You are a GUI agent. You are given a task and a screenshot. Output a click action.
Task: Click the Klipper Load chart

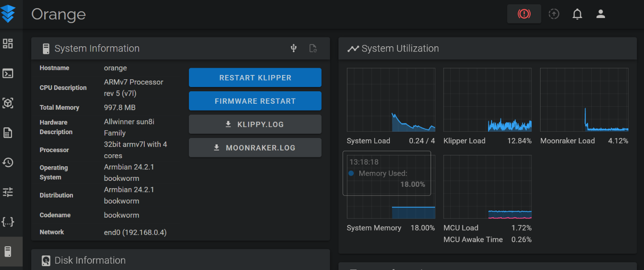(x=487, y=100)
